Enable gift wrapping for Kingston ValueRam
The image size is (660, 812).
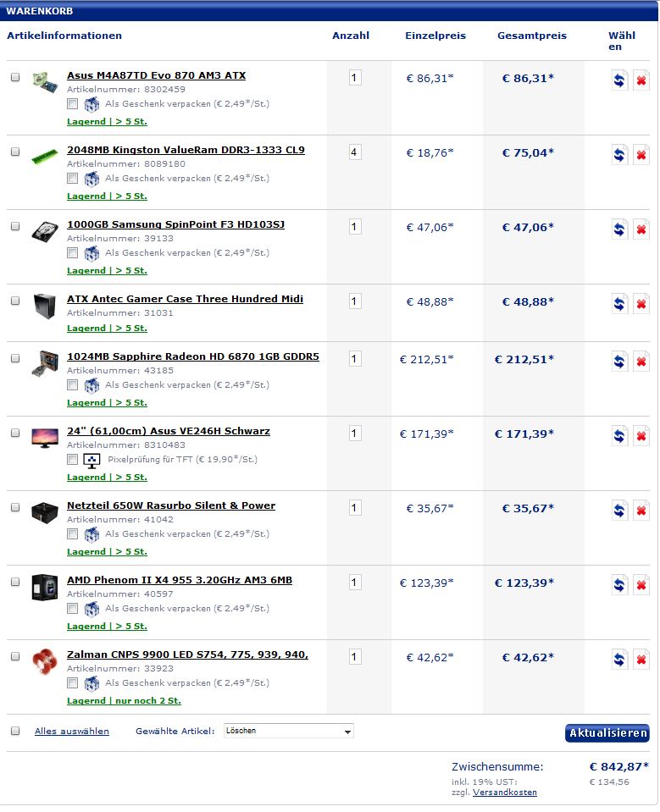[73, 179]
